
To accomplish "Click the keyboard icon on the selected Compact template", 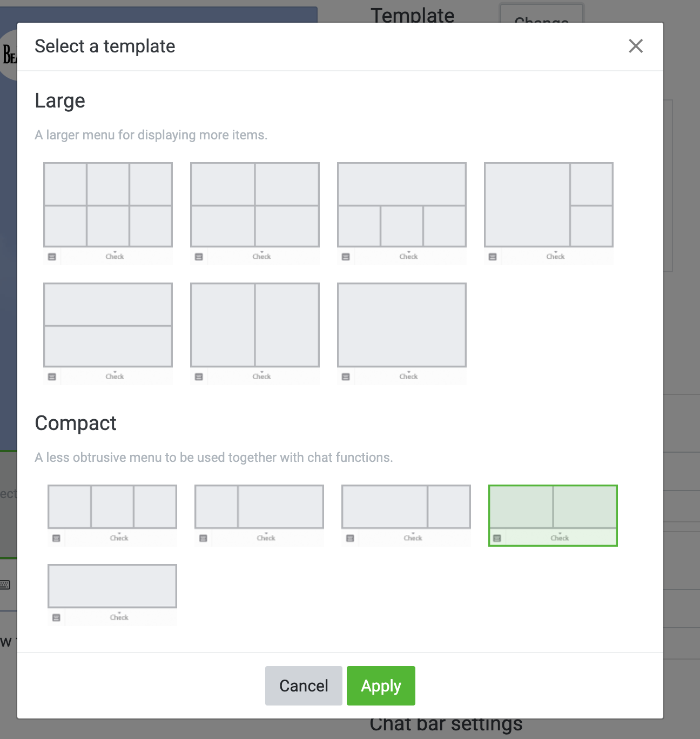I will (x=497, y=538).
